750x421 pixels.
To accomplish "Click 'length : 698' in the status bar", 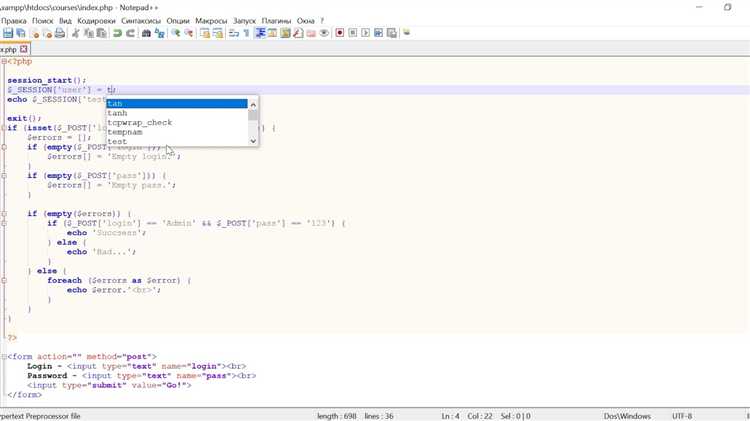I will coord(337,416).
